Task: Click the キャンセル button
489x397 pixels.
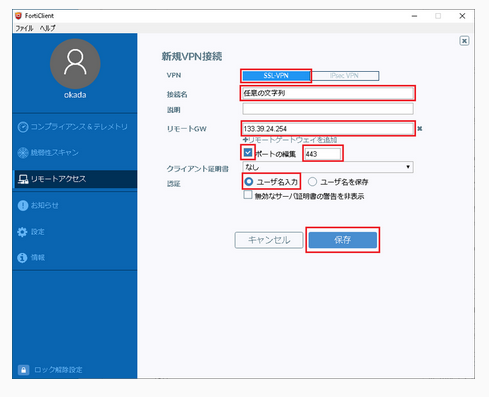Action: pyautogui.click(x=269, y=240)
